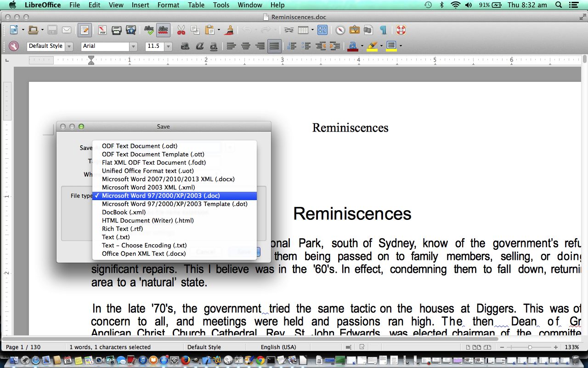Open the Navigator compass icon

(340, 30)
